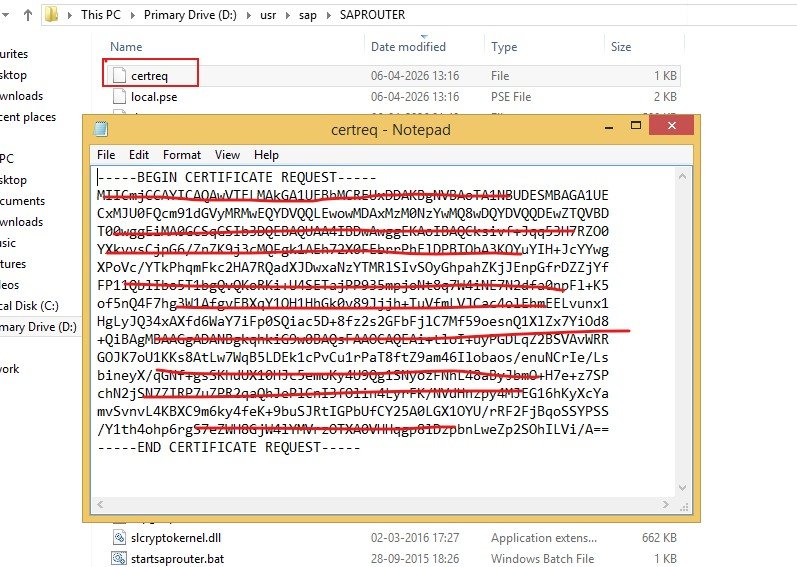The width and height of the screenshot is (797, 567).
Task: Open the File menu in Notepad
Action: point(106,155)
